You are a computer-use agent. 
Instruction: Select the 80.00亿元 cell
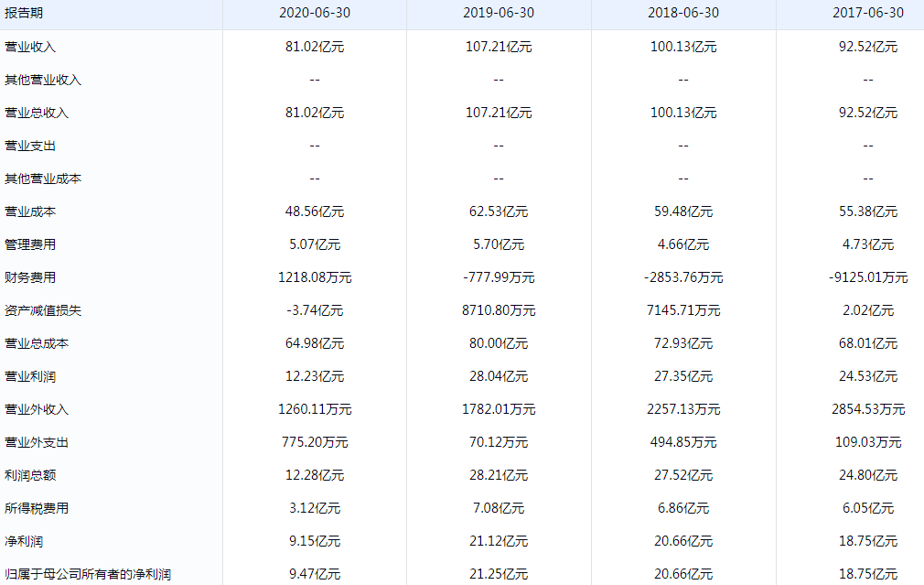click(499, 344)
